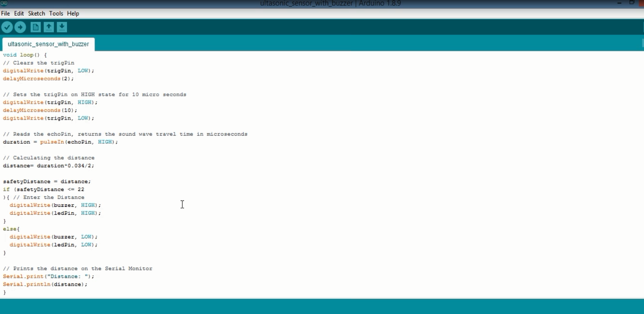Image resolution: width=644 pixels, height=314 pixels.
Task: Click the comment about HIGH state for 10 micro seconds
Action: click(95, 95)
